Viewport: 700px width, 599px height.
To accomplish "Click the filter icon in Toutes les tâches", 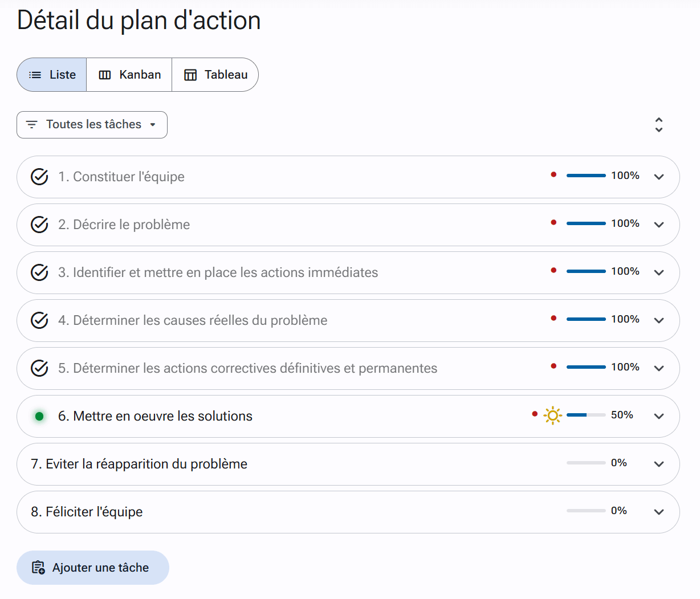I will [32, 125].
